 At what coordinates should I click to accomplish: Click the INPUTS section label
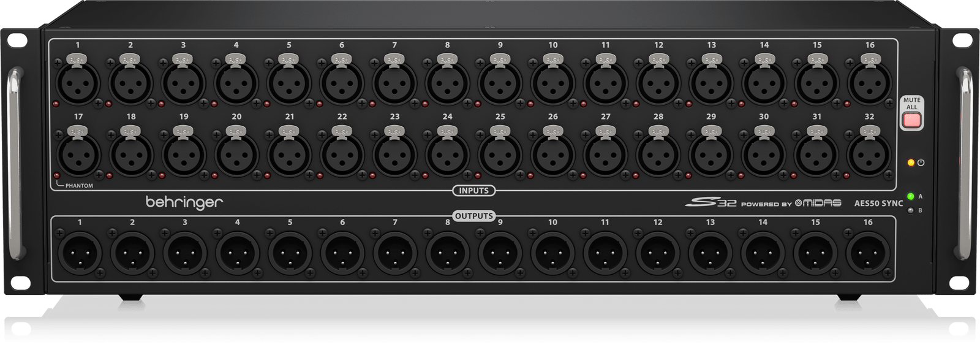pos(474,191)
